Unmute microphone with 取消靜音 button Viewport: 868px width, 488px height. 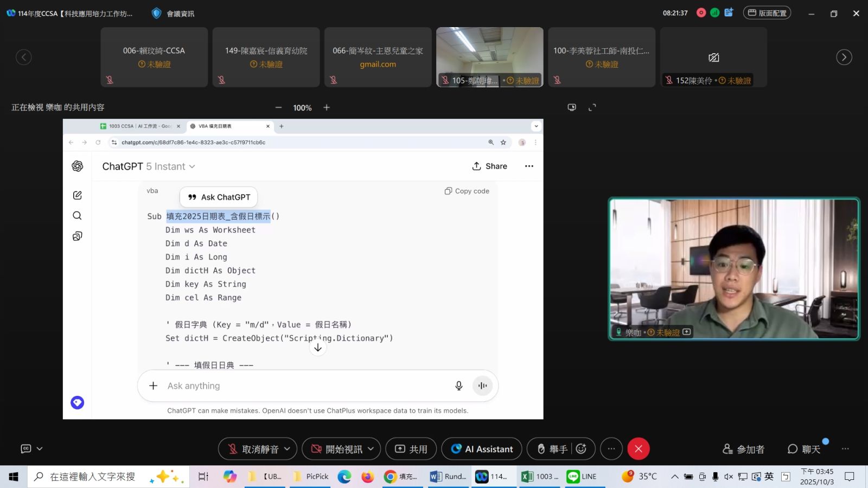click(x=252, y=449)
